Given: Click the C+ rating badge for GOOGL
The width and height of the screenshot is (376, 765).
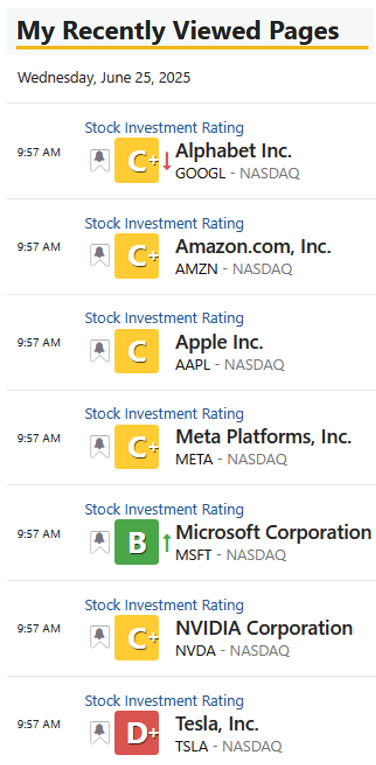Looking at the screenshot, I should (137, 161).
